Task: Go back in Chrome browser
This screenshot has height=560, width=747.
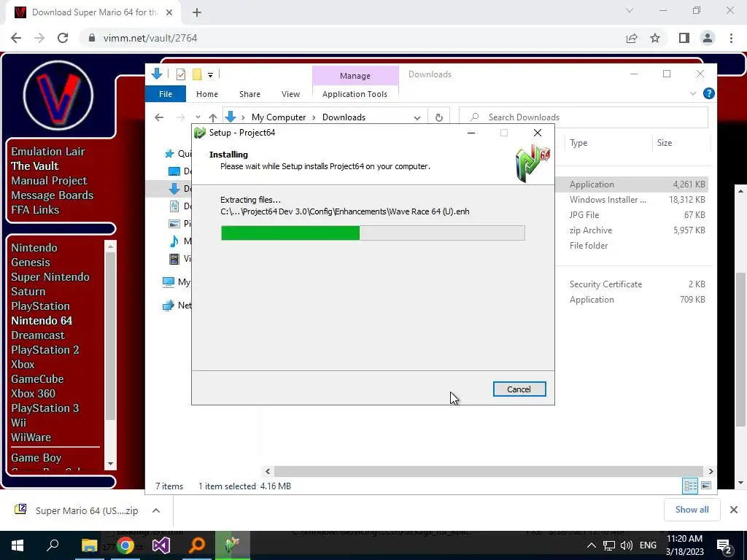Action: coord(16,38)
